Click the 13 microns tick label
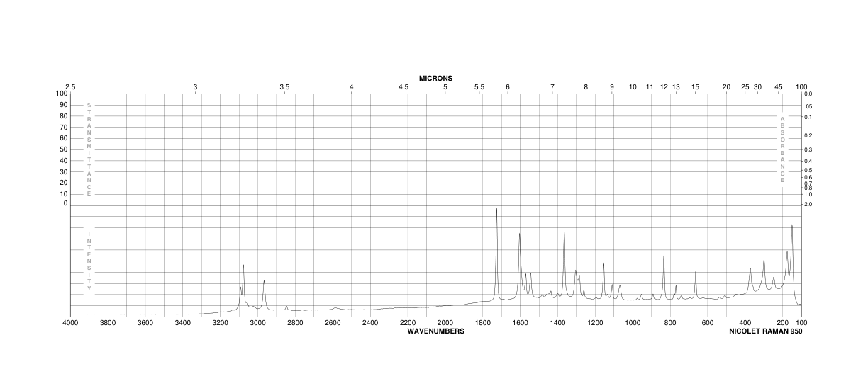 pyautogui.click(x=677, y=87)
